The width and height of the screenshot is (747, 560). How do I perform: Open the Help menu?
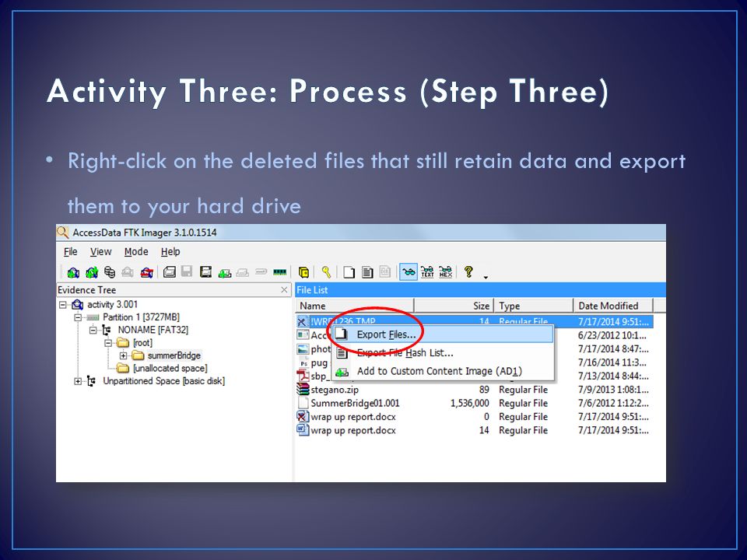(x=170, y=251)
